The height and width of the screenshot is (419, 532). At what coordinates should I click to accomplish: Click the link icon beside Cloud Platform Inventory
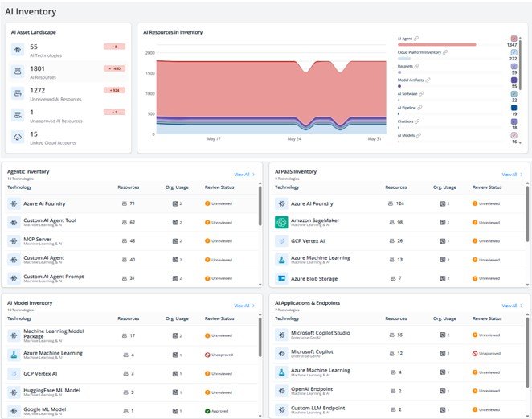(445, 52)
